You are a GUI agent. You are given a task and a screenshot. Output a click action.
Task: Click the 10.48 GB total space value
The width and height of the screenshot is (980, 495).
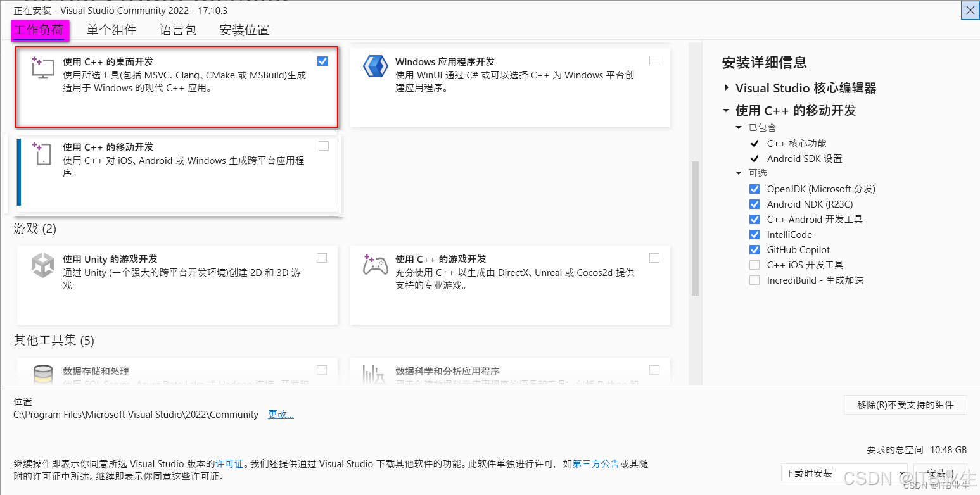click(948, 450)
